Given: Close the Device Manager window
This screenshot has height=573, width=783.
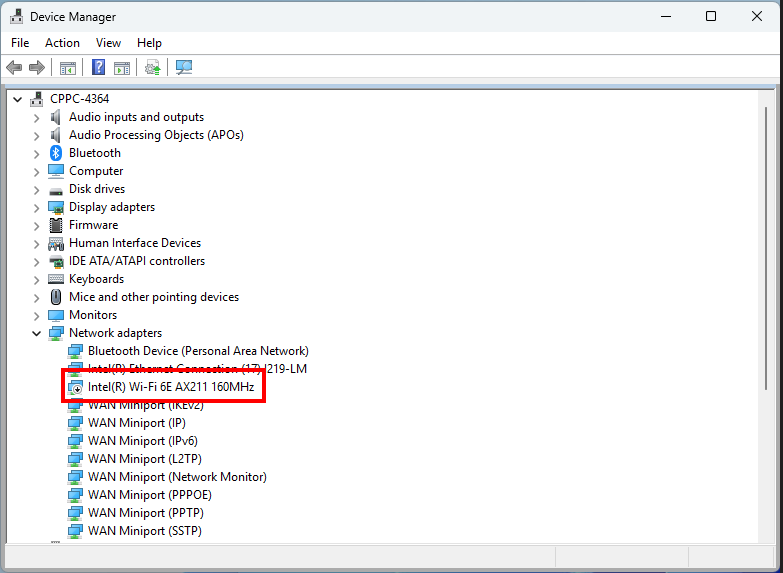Looking at the screenshot, I should click(x=757, y=16).
